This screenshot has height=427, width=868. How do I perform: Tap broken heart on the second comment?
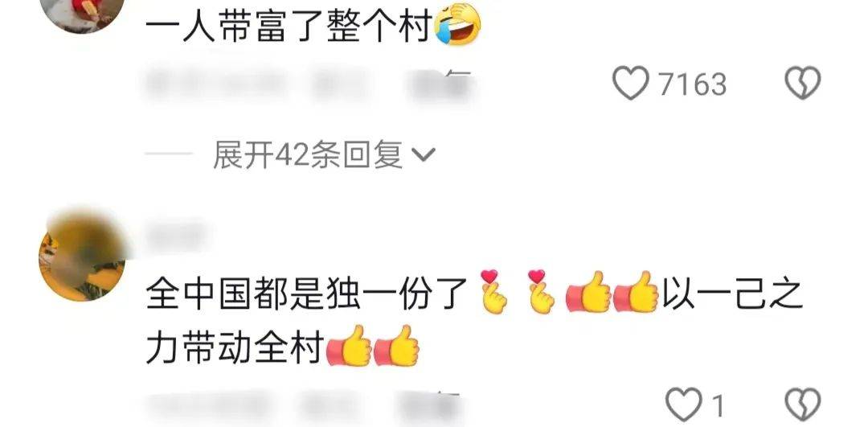click(x=802, y=404)
